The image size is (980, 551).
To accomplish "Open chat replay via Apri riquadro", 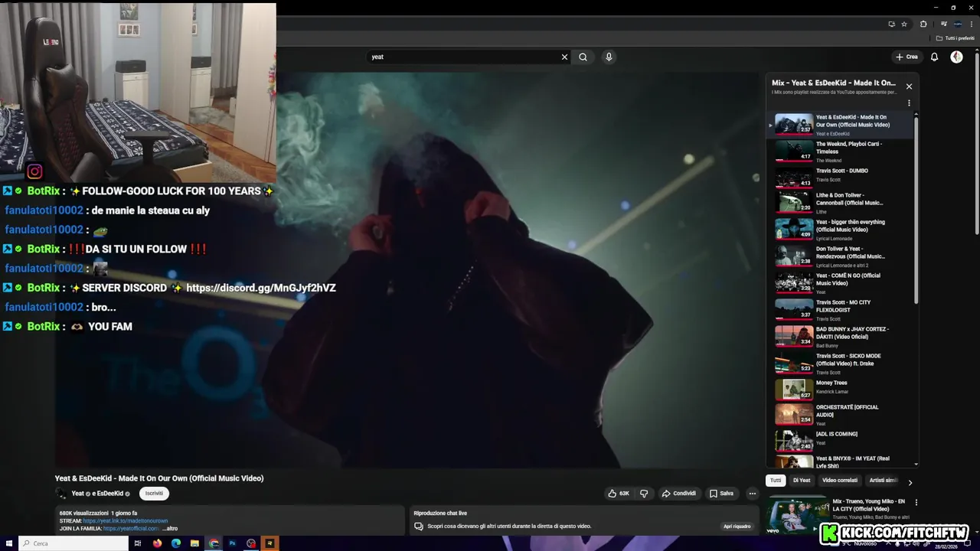I will pyautogui.click(x=737, y=527).
